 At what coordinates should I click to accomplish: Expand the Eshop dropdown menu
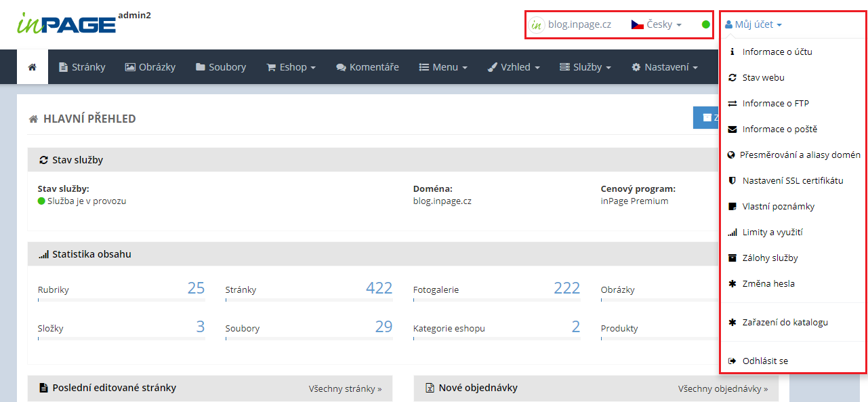(291, 67)
